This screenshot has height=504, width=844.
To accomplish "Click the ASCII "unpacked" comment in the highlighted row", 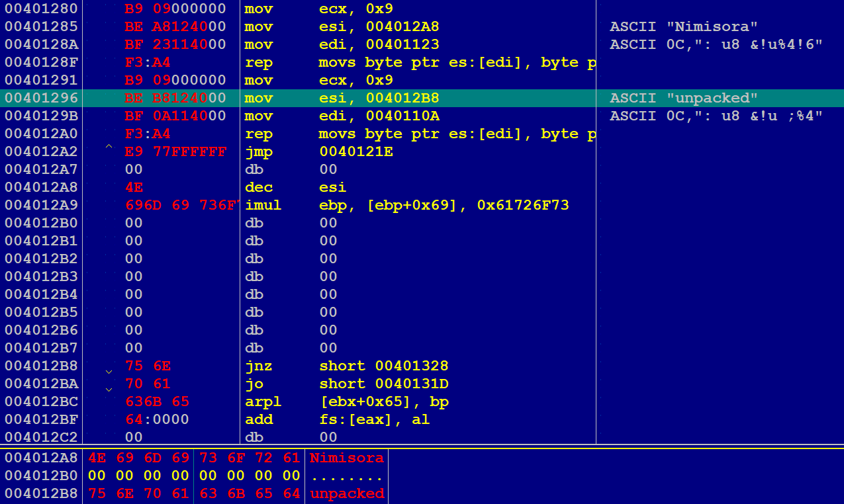I will pos(683,98).
